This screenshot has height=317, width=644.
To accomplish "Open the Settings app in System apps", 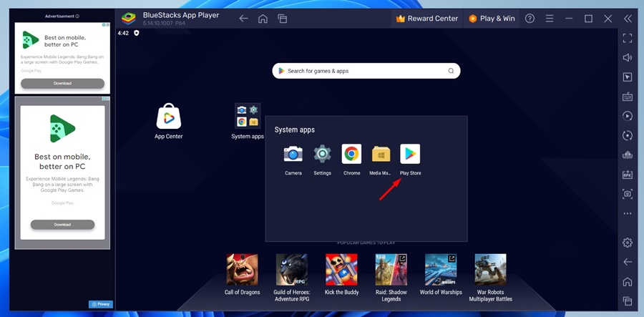I will 323,154.
